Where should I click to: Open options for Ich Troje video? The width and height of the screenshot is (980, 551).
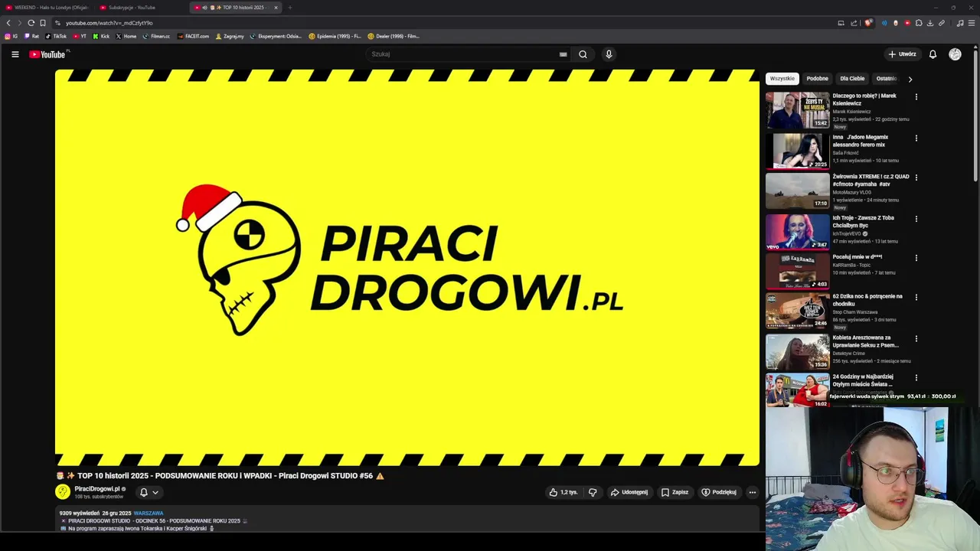point(916,219)
